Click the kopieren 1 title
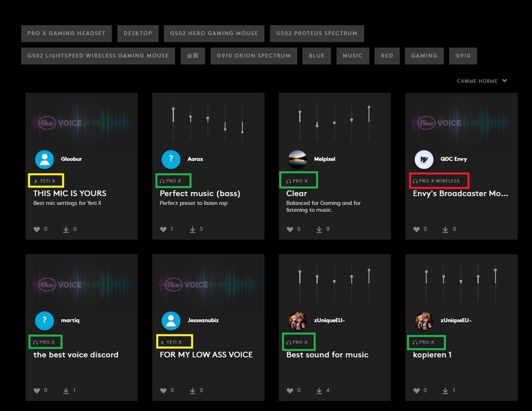Viewport: 532px width, 411px height. [x=432, y=355]
